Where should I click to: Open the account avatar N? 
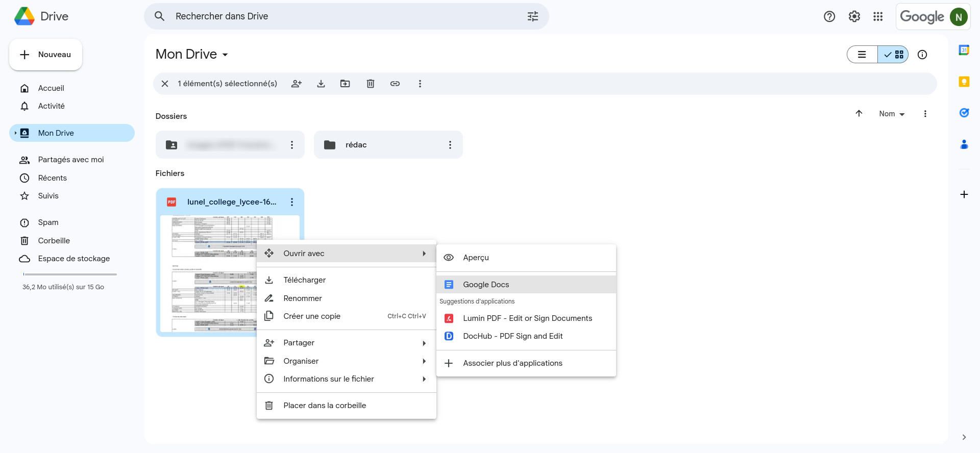click(959, 17)
